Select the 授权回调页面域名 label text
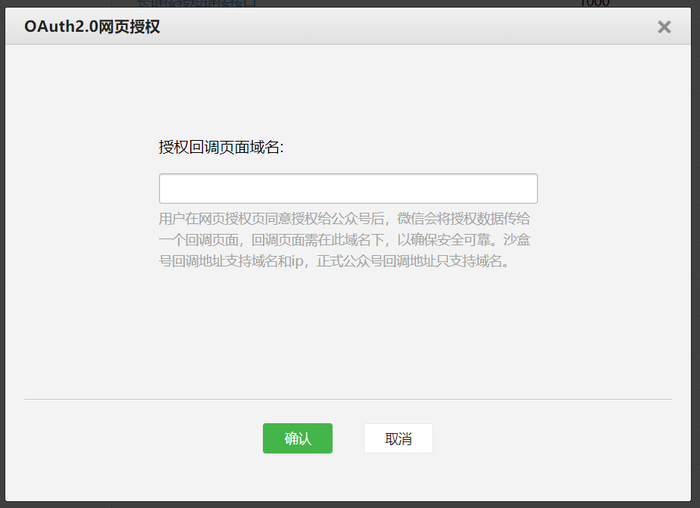This screenshot has width=700, height=508. [221, 147]
